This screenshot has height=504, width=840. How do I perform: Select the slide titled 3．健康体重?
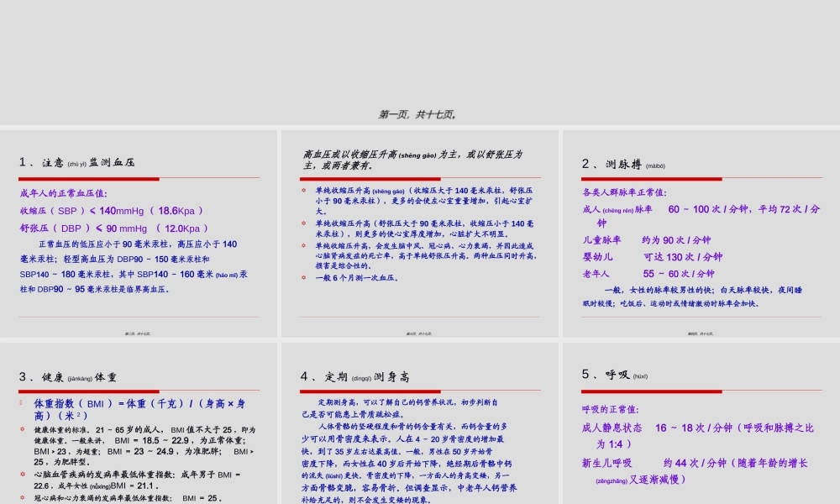tap(139, 428)
